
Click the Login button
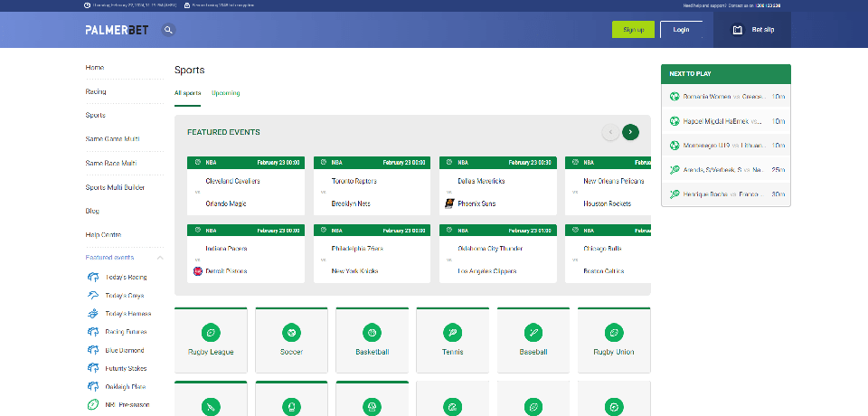click(x=681, y=30)
